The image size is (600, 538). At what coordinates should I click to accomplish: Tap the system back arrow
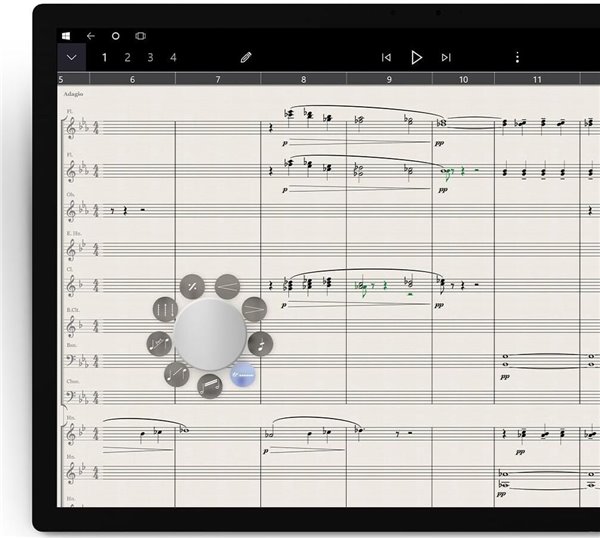(91, 36)
